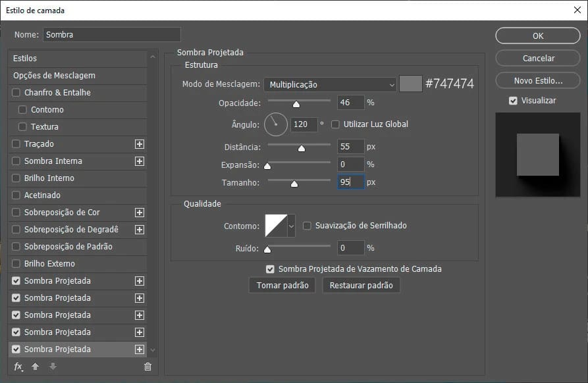This screenshot has width=588, height=383.
Task: Add another Traçado with its plus icon
Action: (139, 144)
